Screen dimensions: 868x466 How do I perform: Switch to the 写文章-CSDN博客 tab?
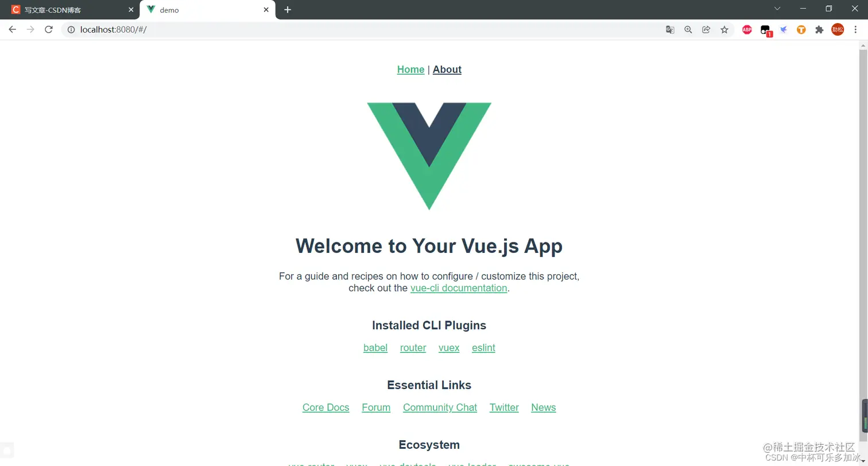[70, 10]
